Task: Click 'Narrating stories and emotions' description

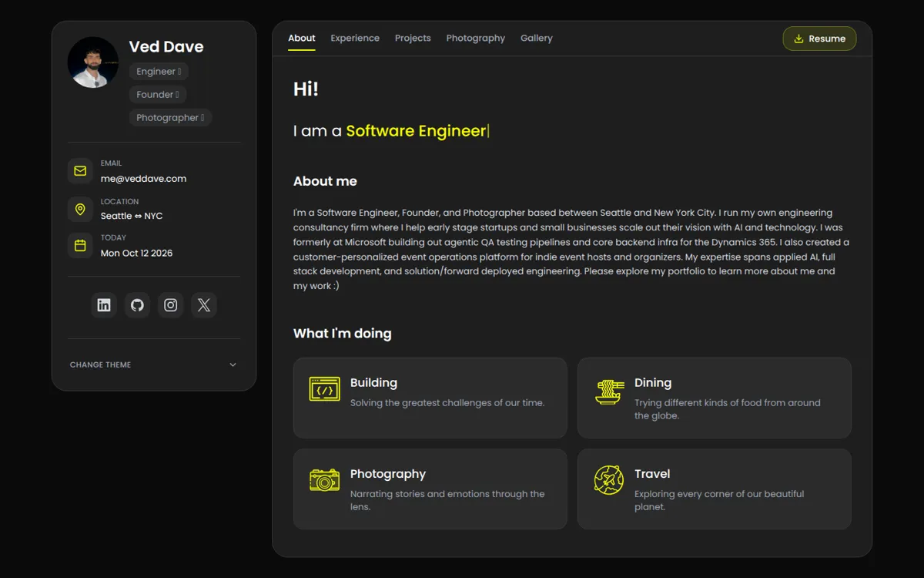Action: coord(447,500)
